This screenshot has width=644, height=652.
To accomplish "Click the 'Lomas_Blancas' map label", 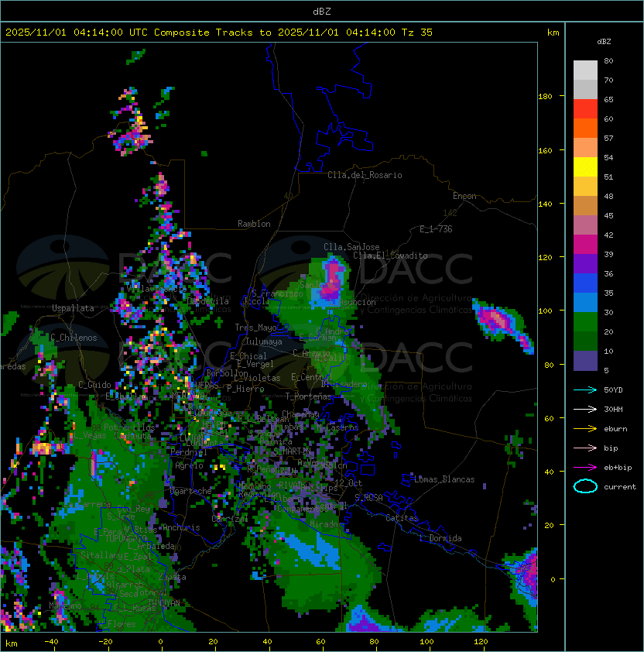I will pos(444,479).
